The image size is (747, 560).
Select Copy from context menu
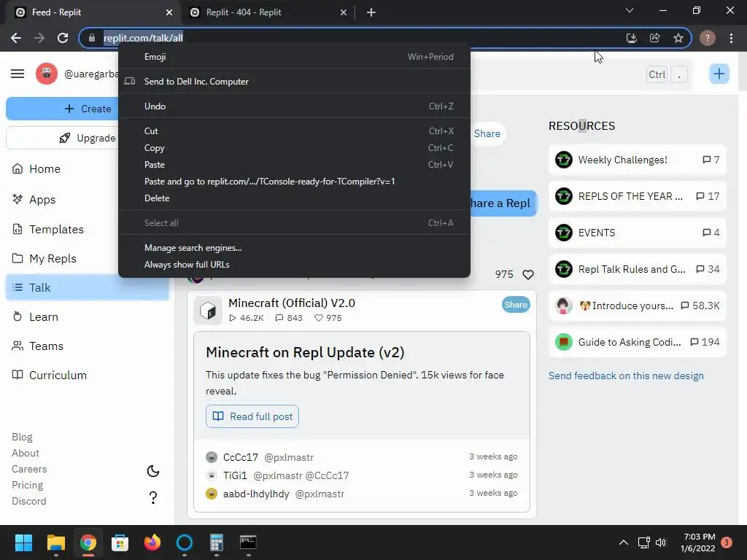point(294,148)
